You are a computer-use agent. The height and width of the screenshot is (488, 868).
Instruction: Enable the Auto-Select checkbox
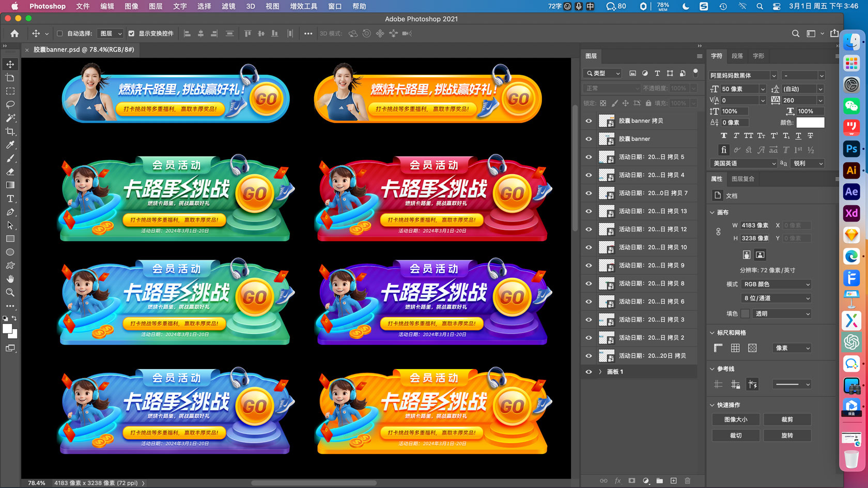[x=59, y=34]
